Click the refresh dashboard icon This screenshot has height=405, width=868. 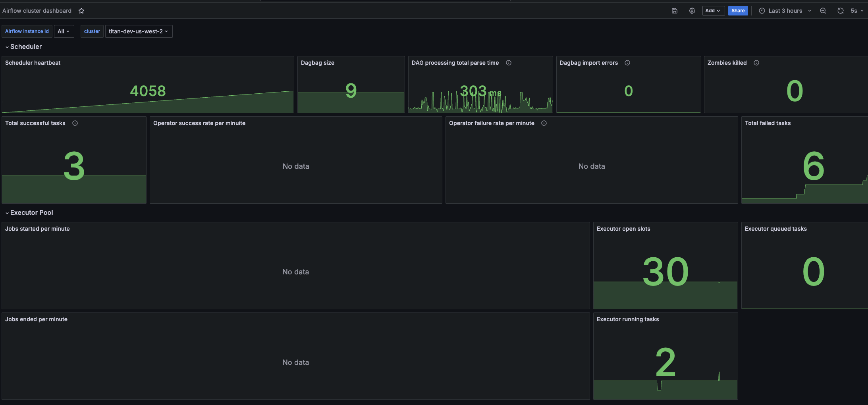pos(841,11)
